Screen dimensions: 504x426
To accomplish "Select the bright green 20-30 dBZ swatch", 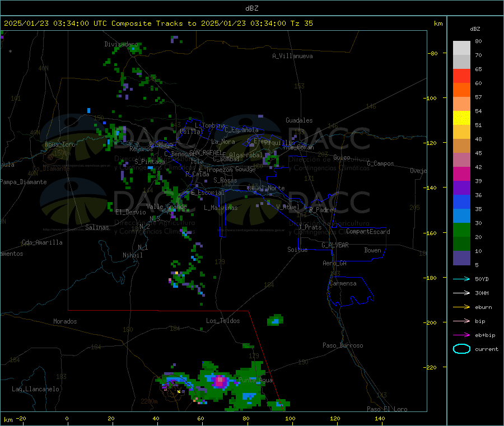I will click(x=461, y=230).
